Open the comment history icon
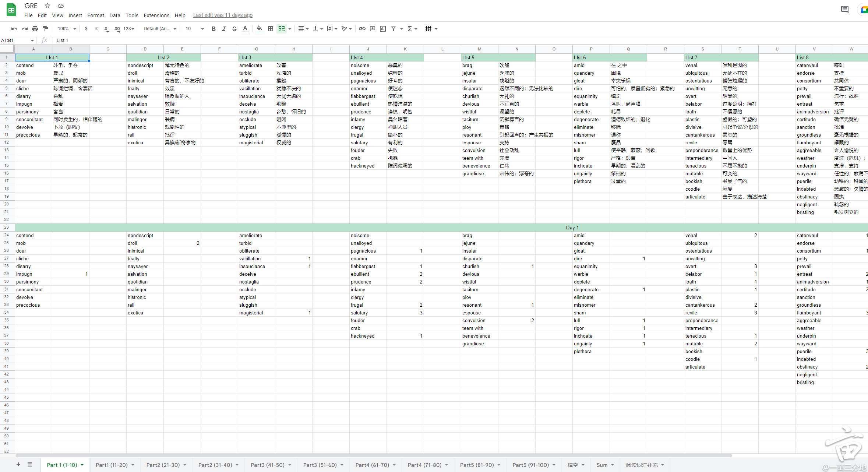The height and width of the screenshot is (472, 868). click(845, 10)
